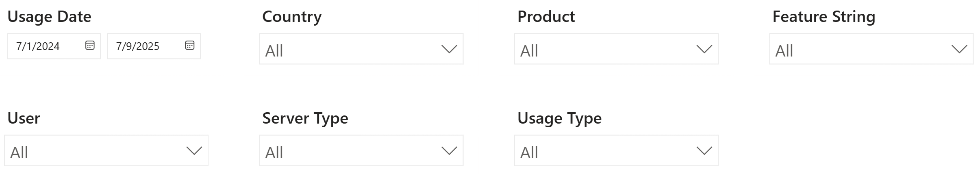Open the end date calendar picker icon

pyautogui.click(x=190, y=45)
